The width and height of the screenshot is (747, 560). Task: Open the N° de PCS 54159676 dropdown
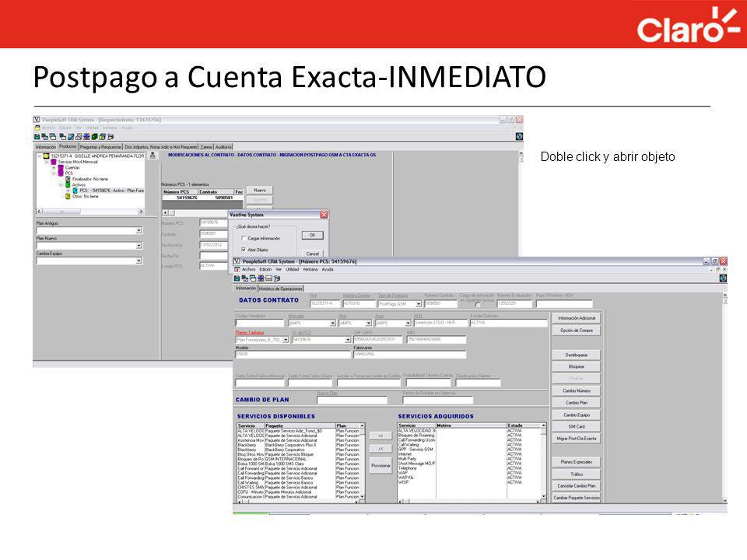[348, 340]
